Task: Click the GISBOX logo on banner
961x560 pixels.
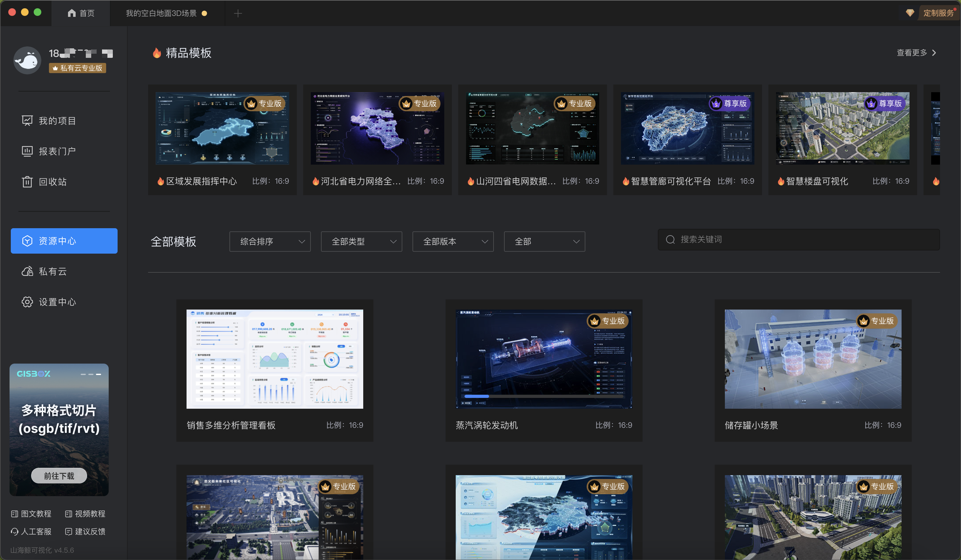Action: tap(34, 374)
